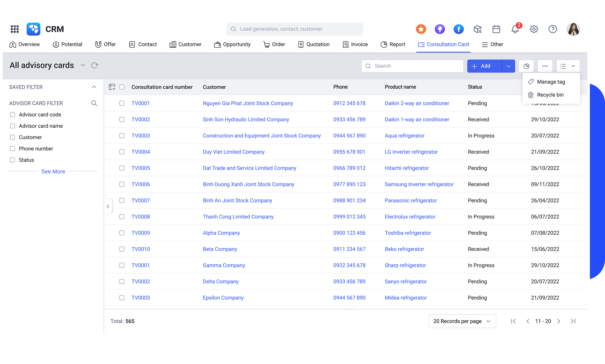This screenshot has width=605, height=364.
Task: Open the notifications bell with badge
Action: (x=515, y=29)
